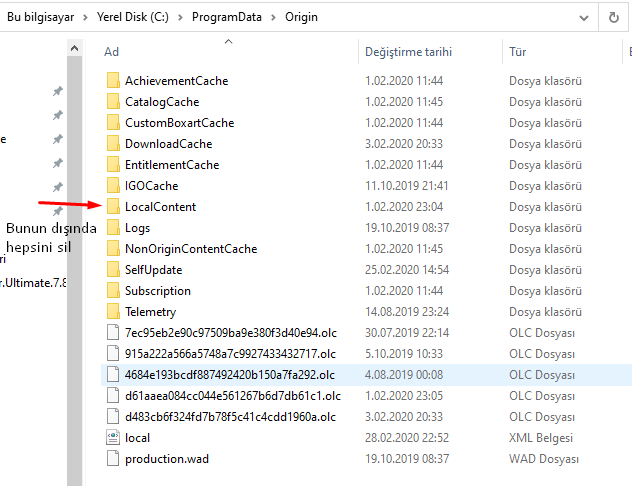Select the Subscription folder name
The image size is (632, 486).
click(158, 291)
